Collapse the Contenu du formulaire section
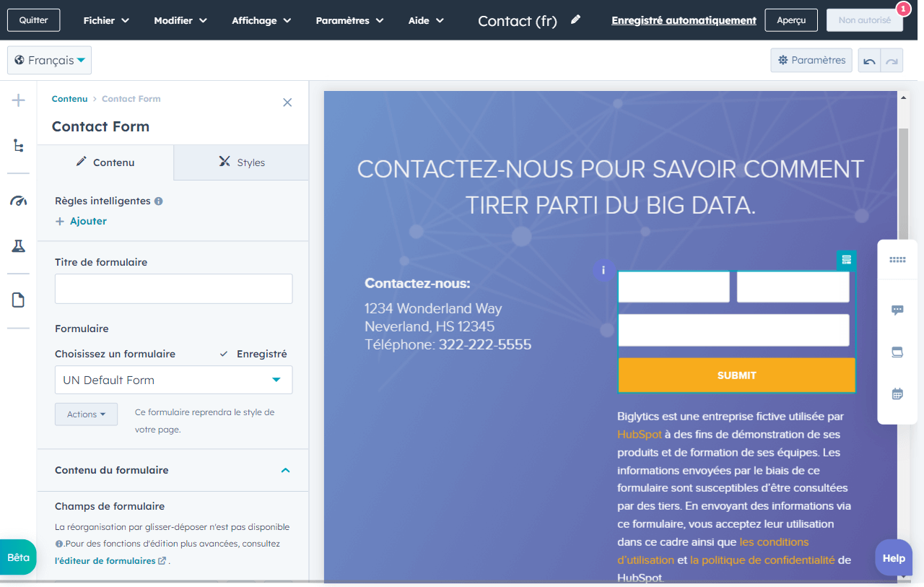This screenshot has height=587, width=924. [x=285, y=470]
